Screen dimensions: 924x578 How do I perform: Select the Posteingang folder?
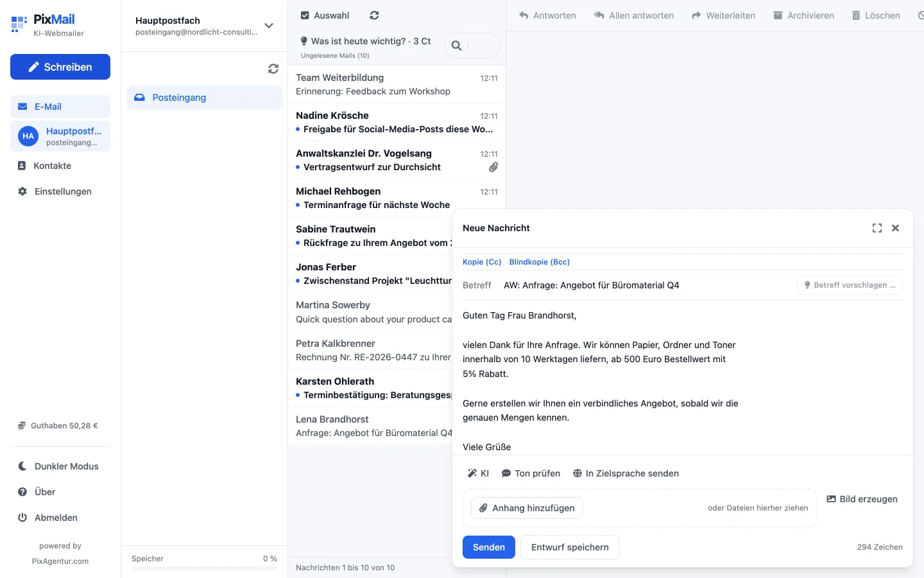click(x=204, y=98)
